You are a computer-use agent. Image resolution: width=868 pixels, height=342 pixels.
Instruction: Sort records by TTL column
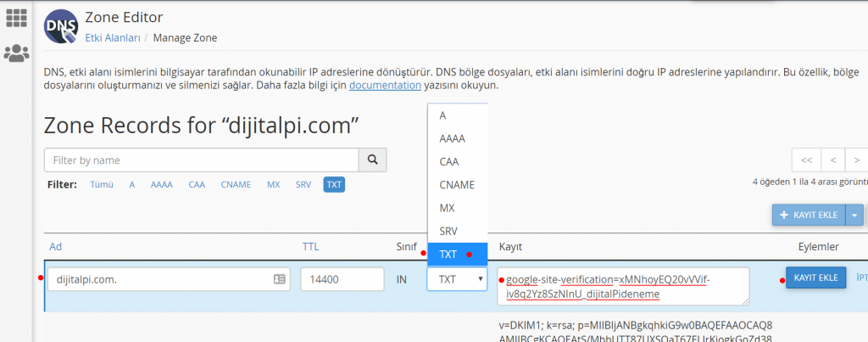click(310, 247)
